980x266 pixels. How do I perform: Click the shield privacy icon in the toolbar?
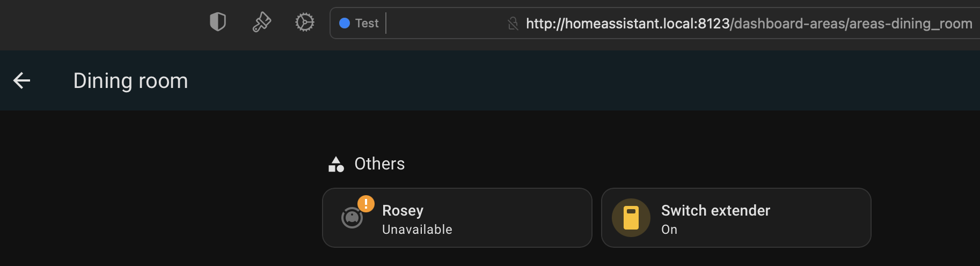click(x=217, y=23)
